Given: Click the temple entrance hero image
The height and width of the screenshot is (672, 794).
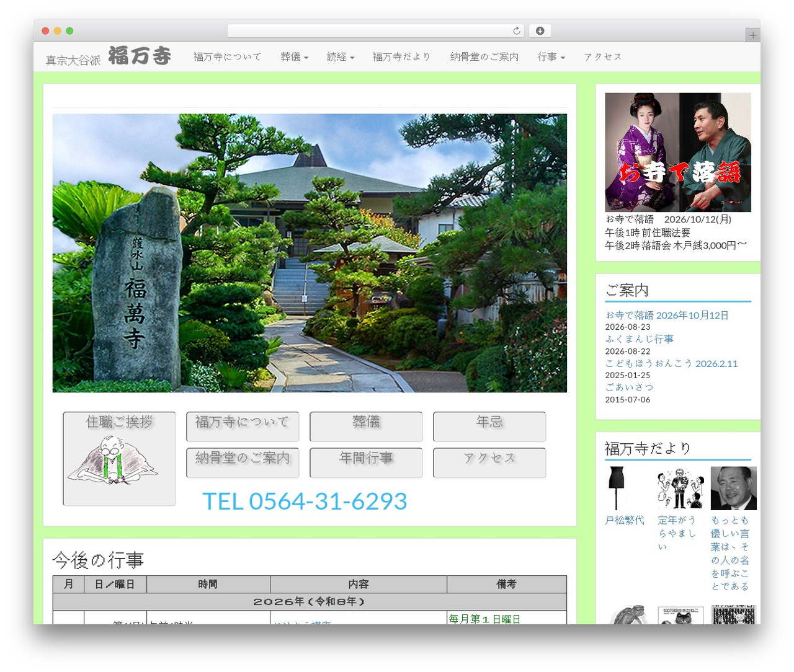Looking at the screenshot, I should coord(310,253).
